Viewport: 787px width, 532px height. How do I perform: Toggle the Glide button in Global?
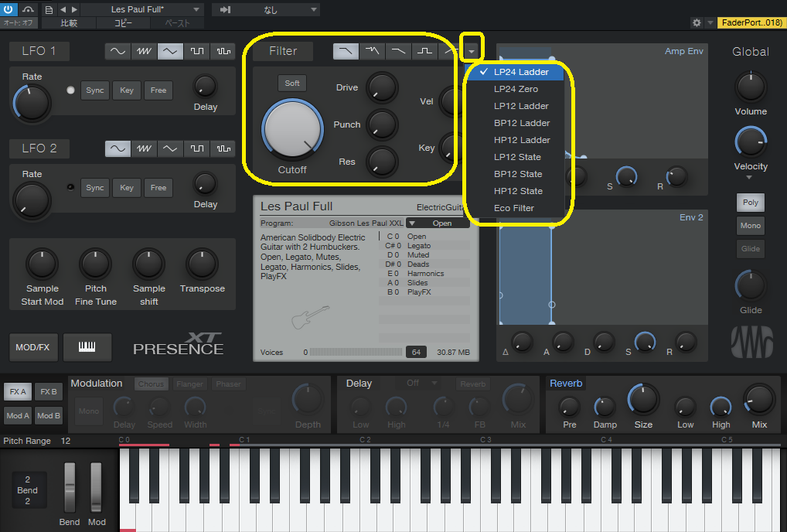pyautogui.click(x=751, y=248)
